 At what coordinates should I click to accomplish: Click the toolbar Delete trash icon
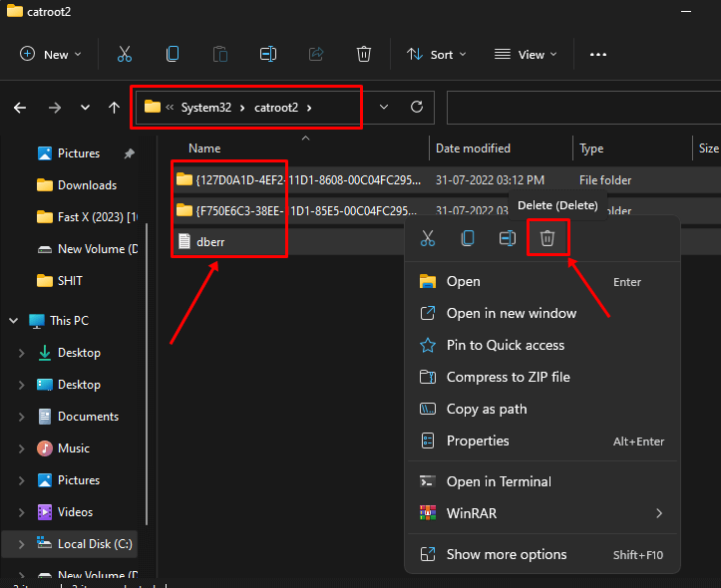364,55
